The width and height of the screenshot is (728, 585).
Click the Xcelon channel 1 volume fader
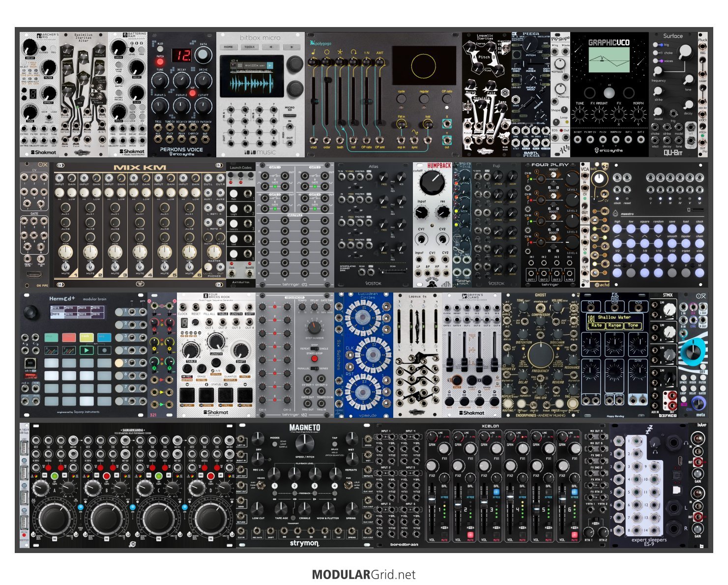point(432,499)
